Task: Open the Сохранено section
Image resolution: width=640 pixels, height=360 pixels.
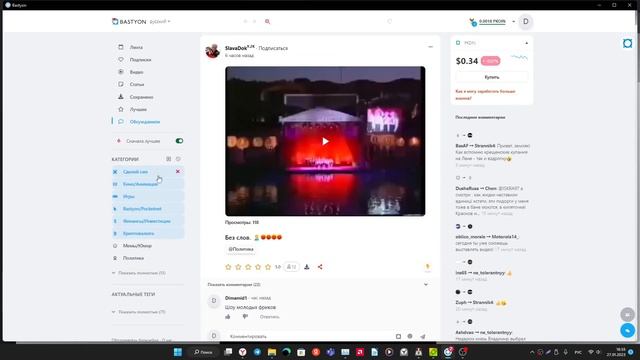Action: click(x=141, y=97)
